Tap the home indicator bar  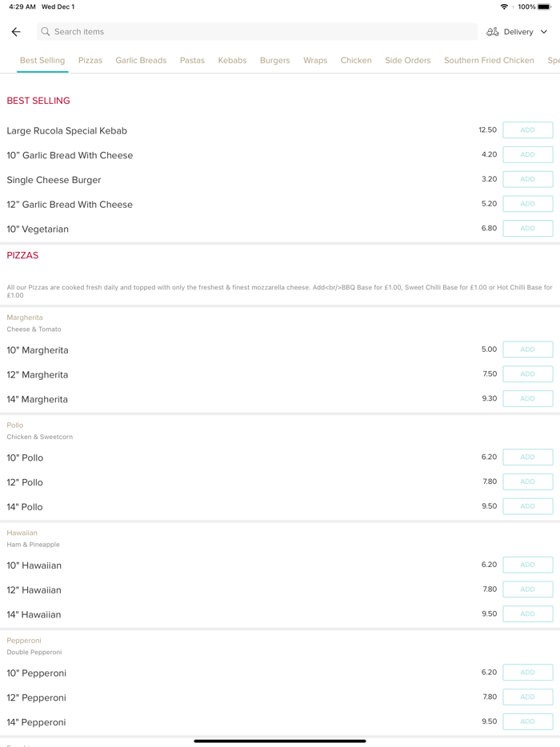click(280, 741)
